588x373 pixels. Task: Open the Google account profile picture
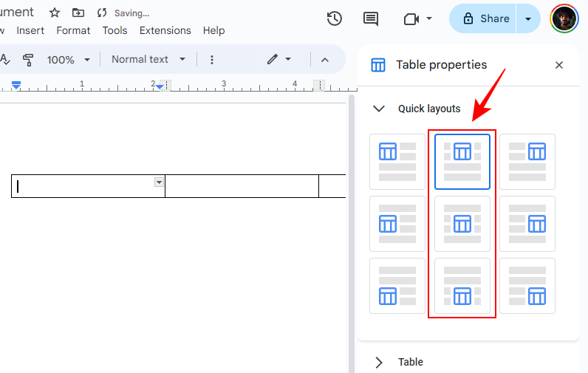click(564, 18)
